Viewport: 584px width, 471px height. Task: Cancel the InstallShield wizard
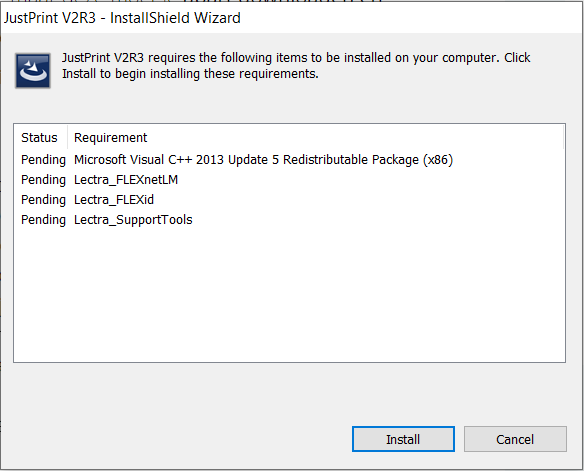tap(515, 439)
